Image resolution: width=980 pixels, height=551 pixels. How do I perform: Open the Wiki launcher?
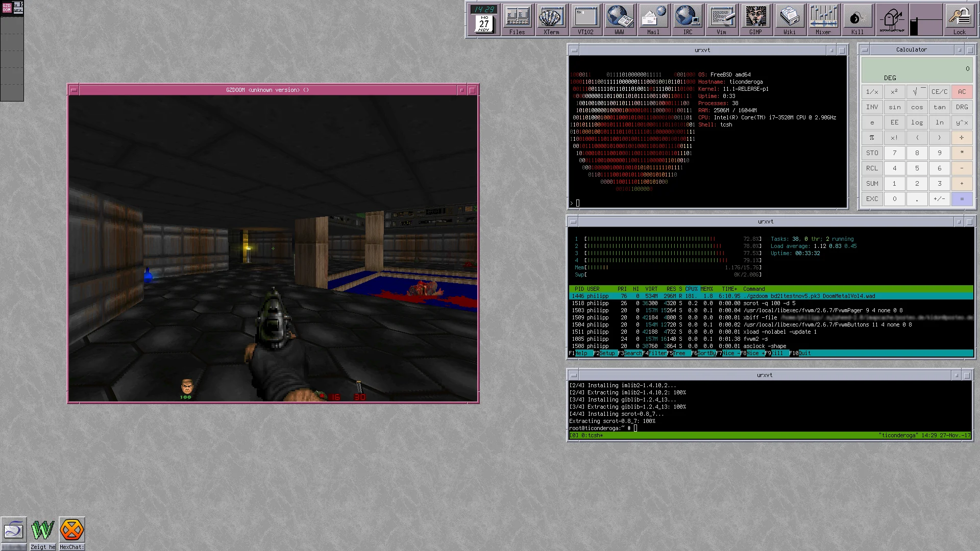790,20
